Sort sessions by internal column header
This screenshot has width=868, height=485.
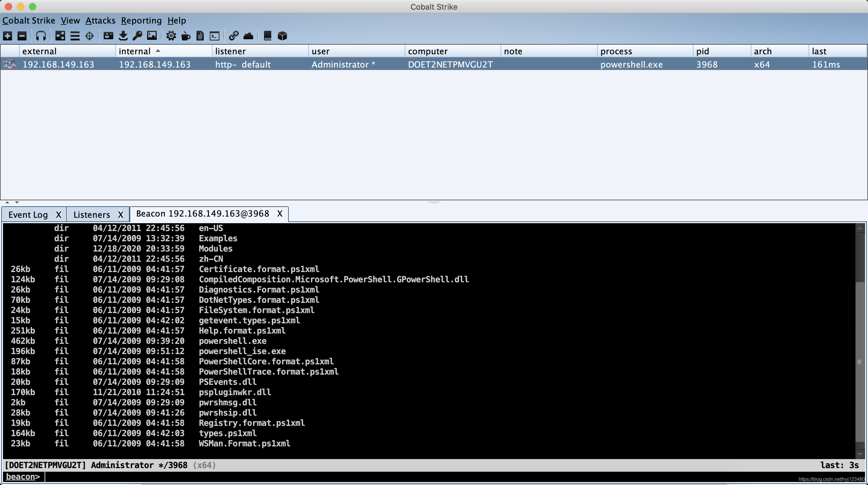pyautogui.click(x=135, y=51)
